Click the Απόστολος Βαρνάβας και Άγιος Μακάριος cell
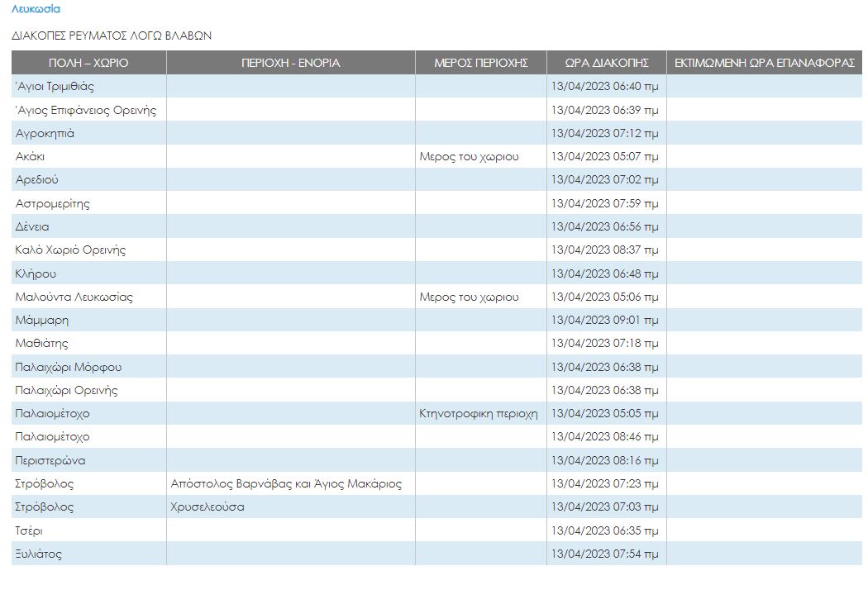 point(291,484)
